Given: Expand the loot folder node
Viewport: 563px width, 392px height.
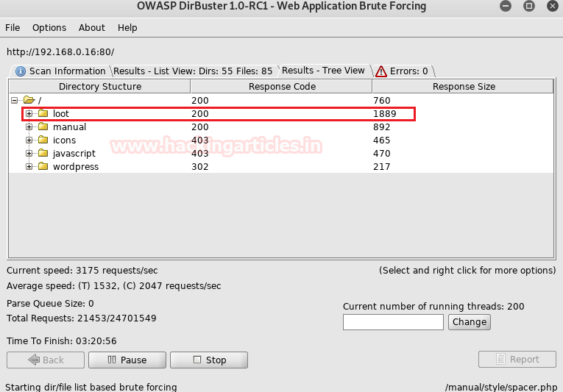Looking at the screenshot, I should [x=29, y=114].
